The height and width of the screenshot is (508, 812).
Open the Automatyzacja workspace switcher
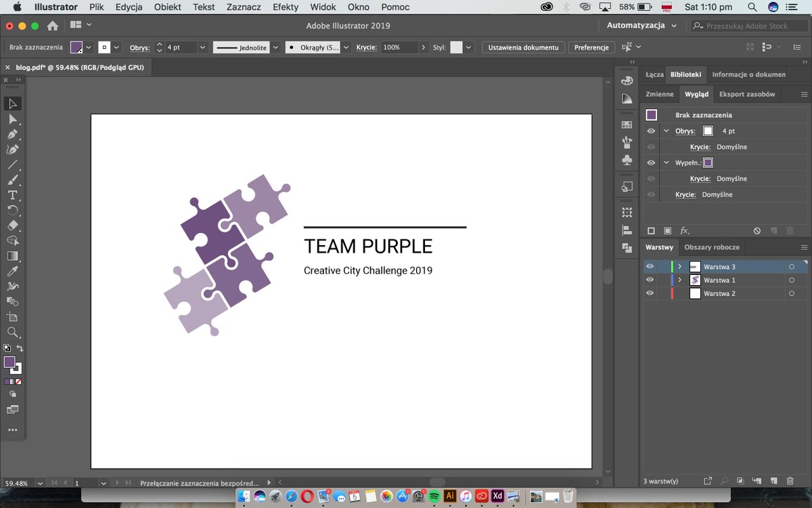(640, 26)
